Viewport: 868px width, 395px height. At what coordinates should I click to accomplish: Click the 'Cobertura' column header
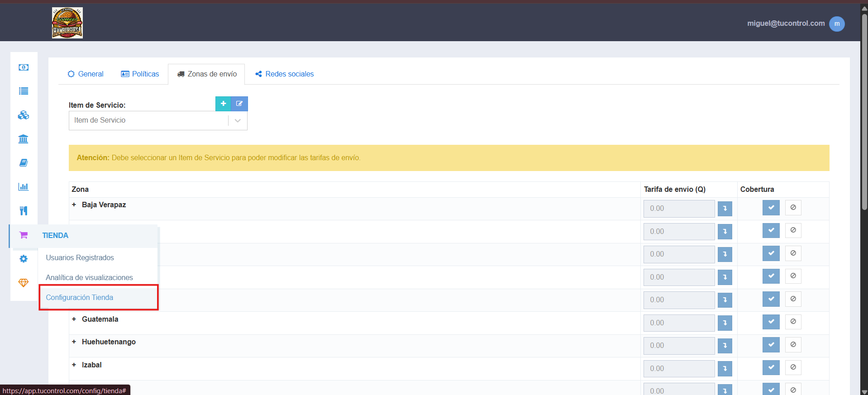point(757,189)
